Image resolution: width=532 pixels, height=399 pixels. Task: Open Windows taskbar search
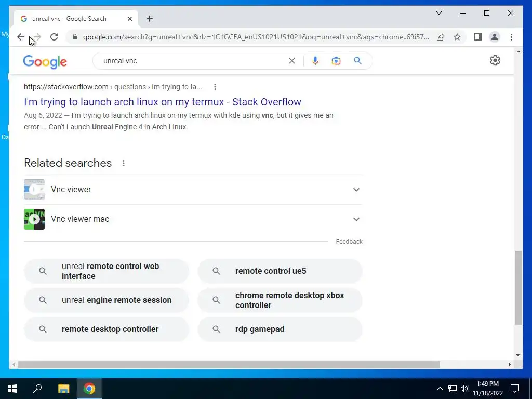37,389
